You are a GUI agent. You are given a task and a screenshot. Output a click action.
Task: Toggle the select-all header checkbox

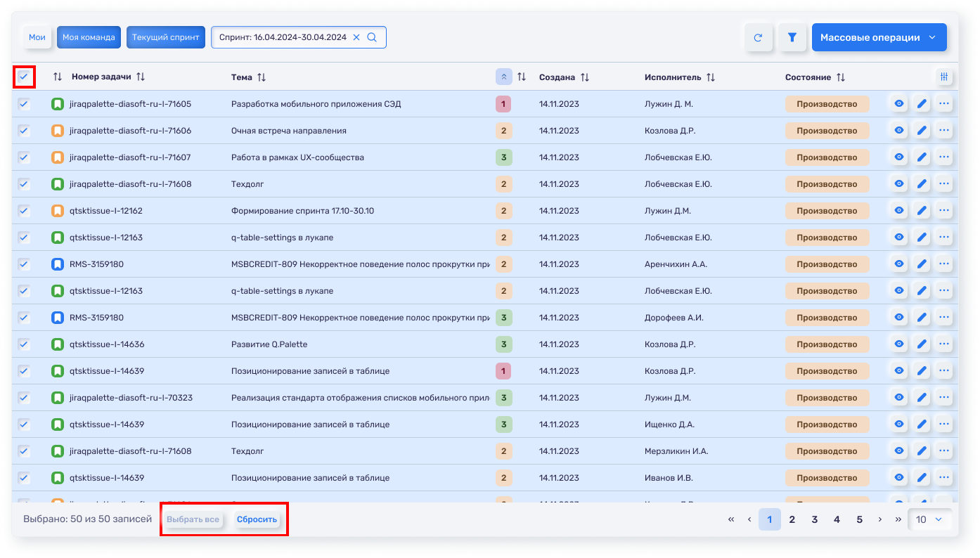click(24, 77)
